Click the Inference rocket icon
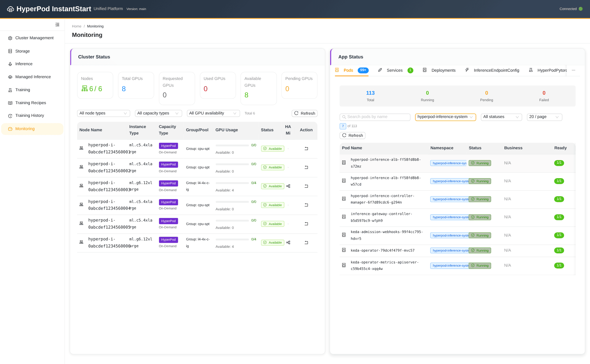 coord(10,64)
